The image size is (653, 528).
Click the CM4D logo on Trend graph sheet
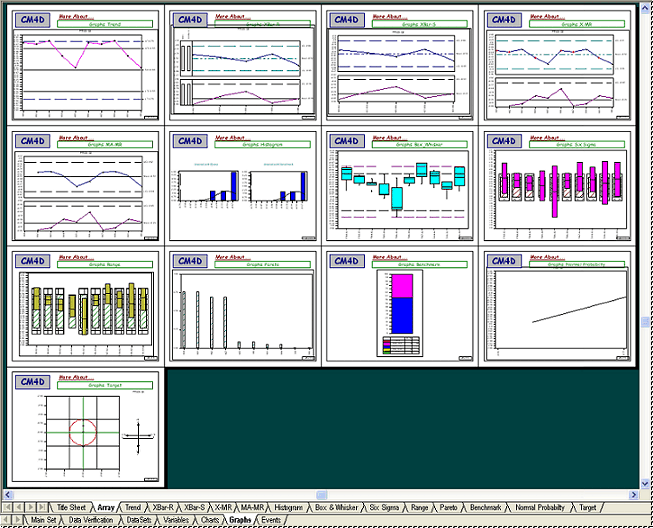click(x=34, y=21)
